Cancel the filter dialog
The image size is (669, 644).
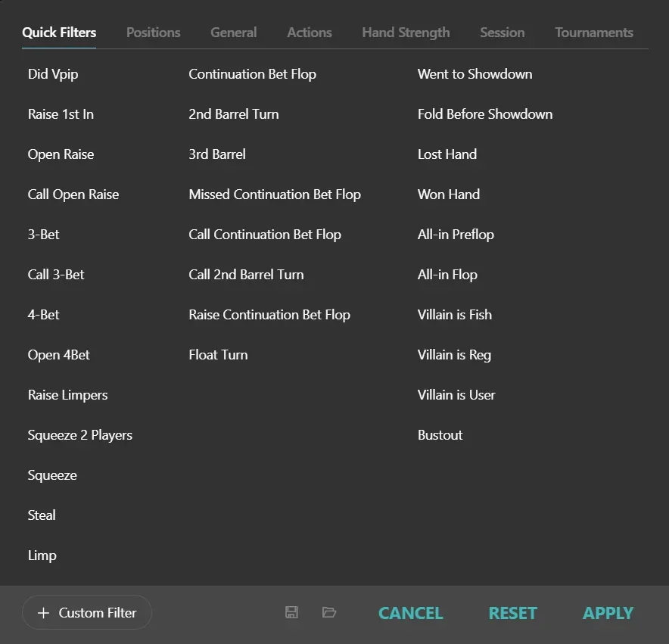(x=410, y=613)
